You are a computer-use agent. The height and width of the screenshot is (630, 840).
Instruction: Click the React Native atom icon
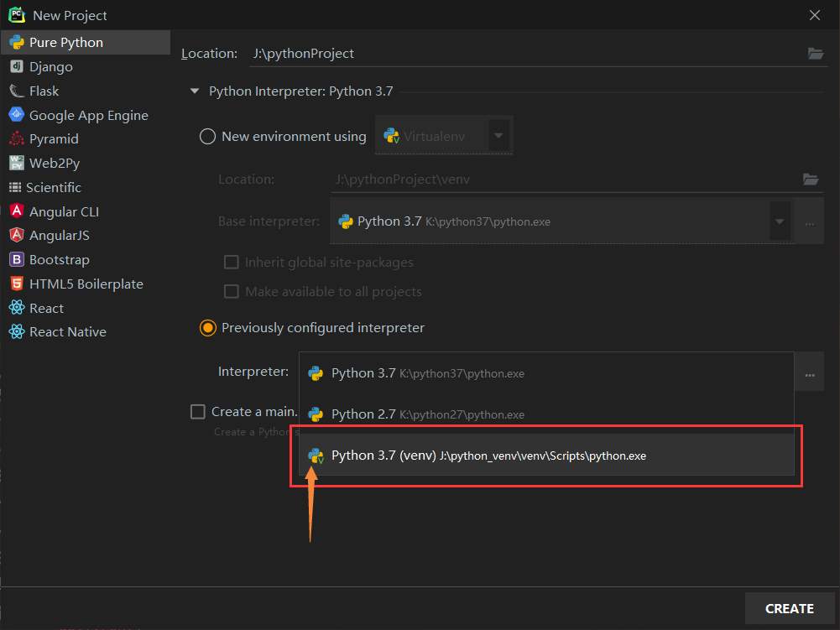click(x=17, y=331)
